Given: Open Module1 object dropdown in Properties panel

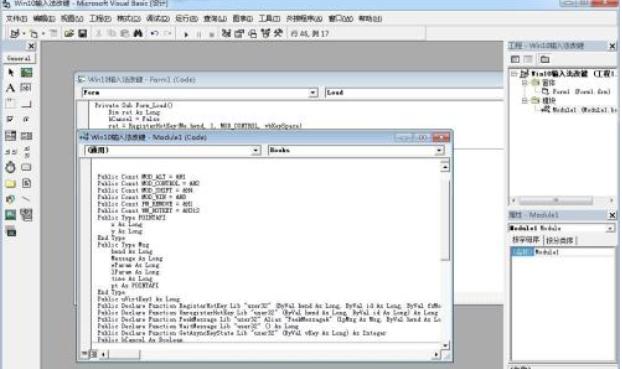Looking at the screenshot, I should pyautogui.click(x=610, y=228).
